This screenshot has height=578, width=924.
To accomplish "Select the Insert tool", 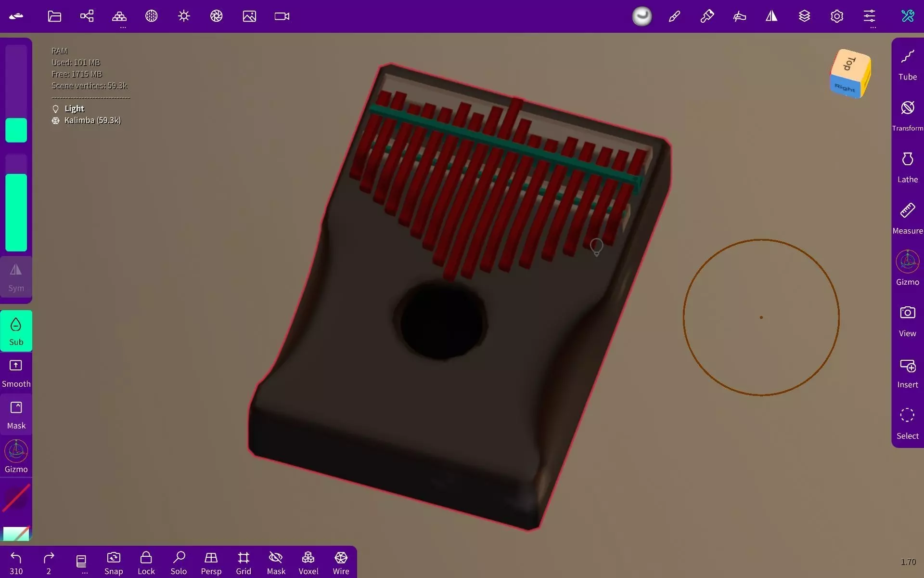I will [908, 373].
